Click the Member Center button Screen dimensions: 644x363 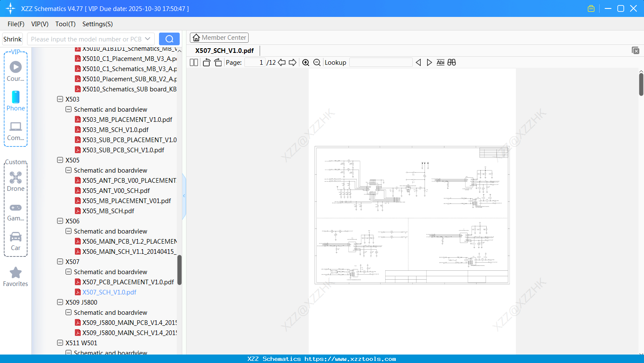pos(219,37)
